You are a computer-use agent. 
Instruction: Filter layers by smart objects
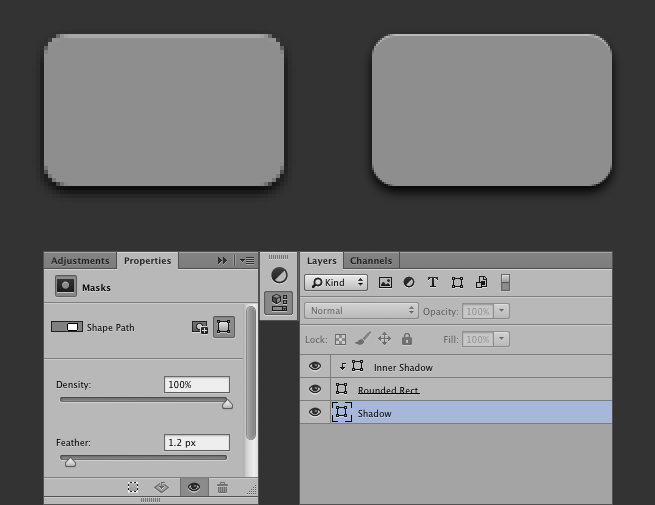(481, 283)
